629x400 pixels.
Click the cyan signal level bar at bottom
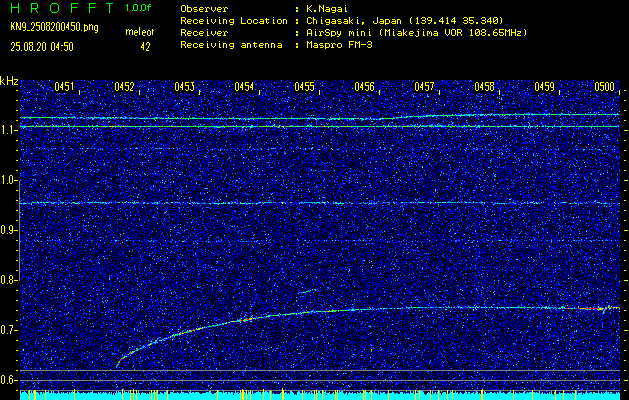pos(320,396)
